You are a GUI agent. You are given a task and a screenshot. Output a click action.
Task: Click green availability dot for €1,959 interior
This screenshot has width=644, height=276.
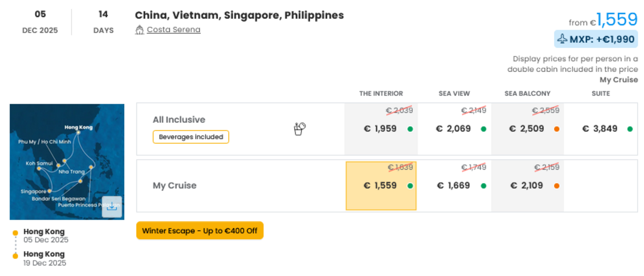coord(410,129)
